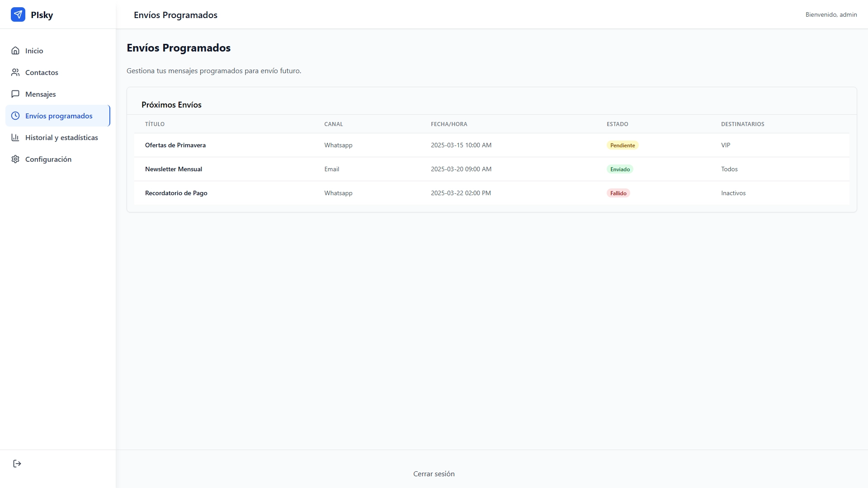Click the Recordatorio de Pago entry
Viewport: 868px width, 488px height.
pyautogui.click(x=492, y=193)
